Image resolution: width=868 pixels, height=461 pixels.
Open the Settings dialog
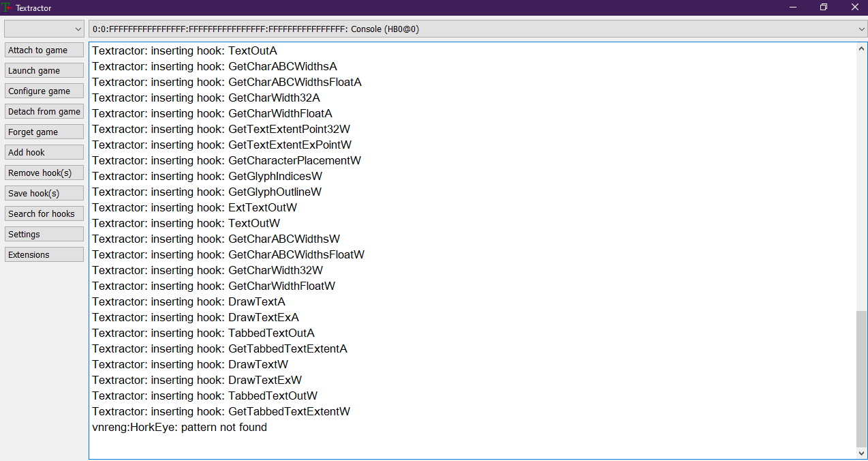pyautogui.click(x=44, y=233)
